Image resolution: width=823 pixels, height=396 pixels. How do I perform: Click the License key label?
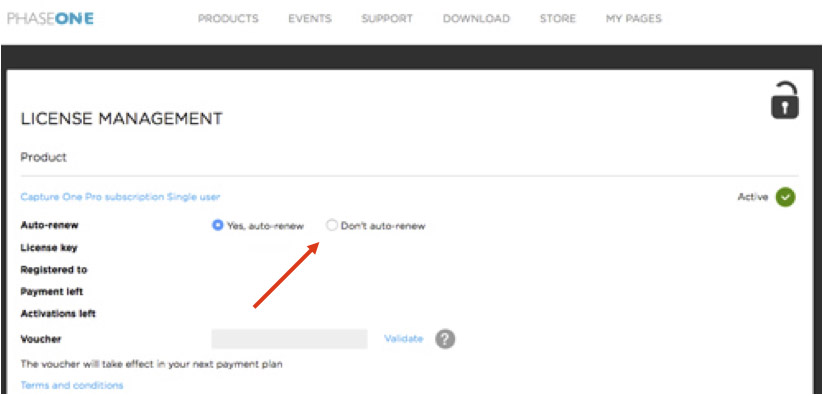(49, 247)
